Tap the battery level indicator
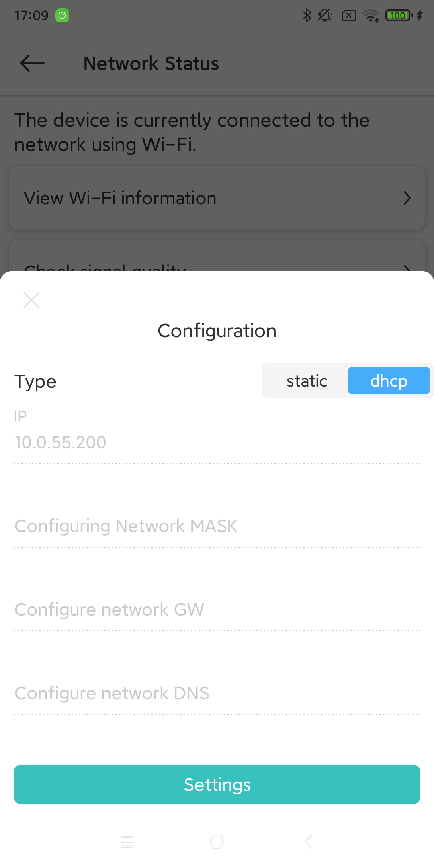The image size is (434, 868). [399, 16]
